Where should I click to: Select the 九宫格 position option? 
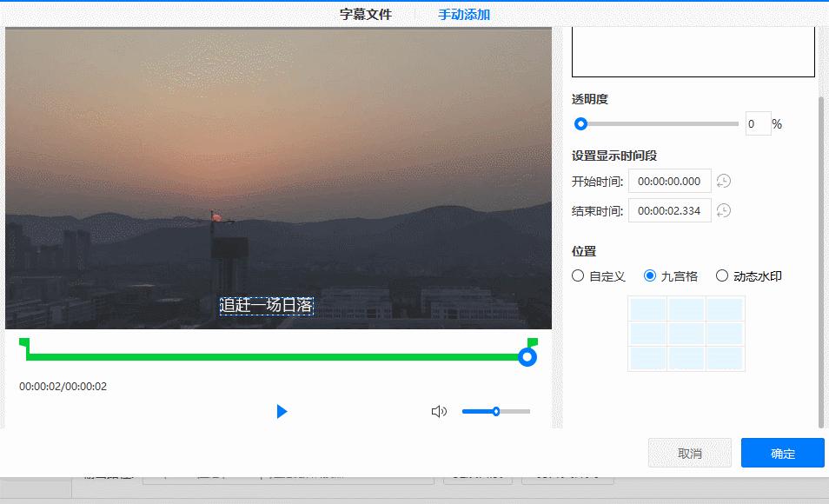pyautogui.click(x=650, y=275)
